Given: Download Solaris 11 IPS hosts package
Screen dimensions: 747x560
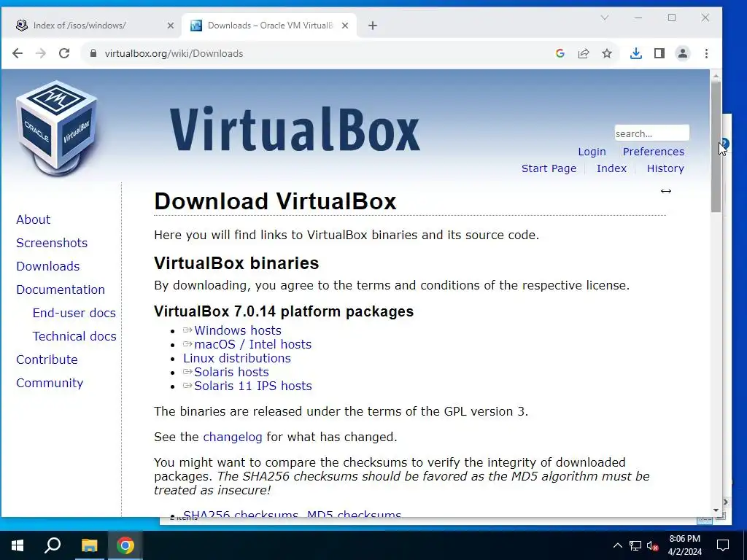Looking at the screenshot, I should pyautogui.click(x=253, y=386).
